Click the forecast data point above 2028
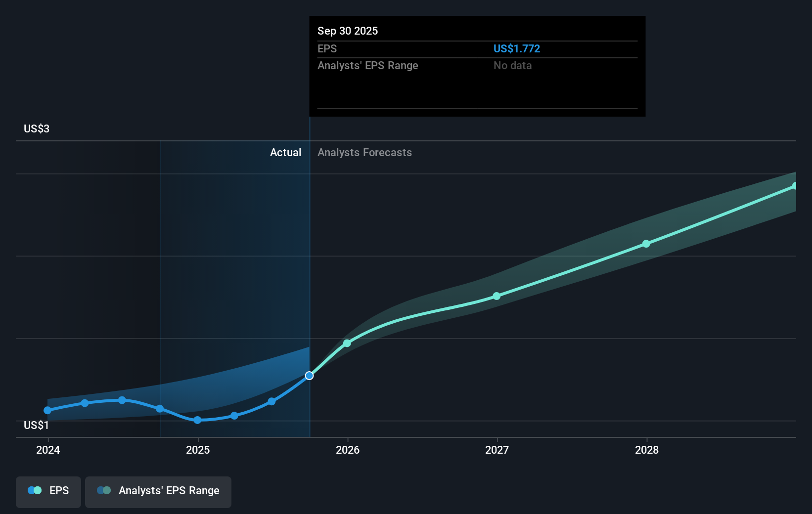Image resolution: width=812 pixels, height=514 pixels. (x=646, y=244)
